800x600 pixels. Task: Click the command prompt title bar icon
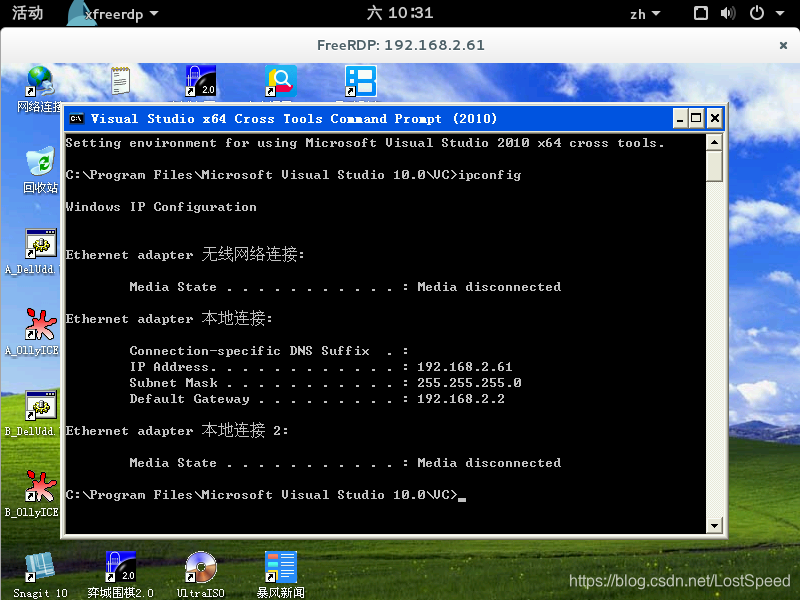[77, 119]
